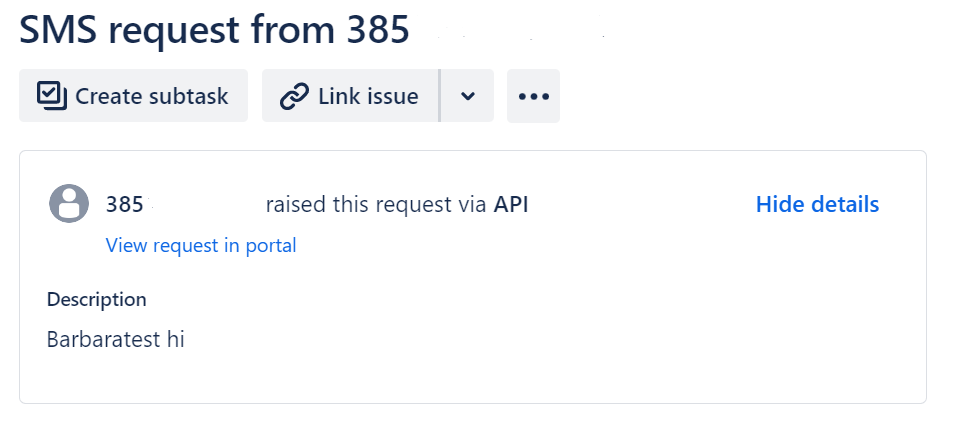Click the word SMS in the heading
965x423 pixels.
pos(59,30)
